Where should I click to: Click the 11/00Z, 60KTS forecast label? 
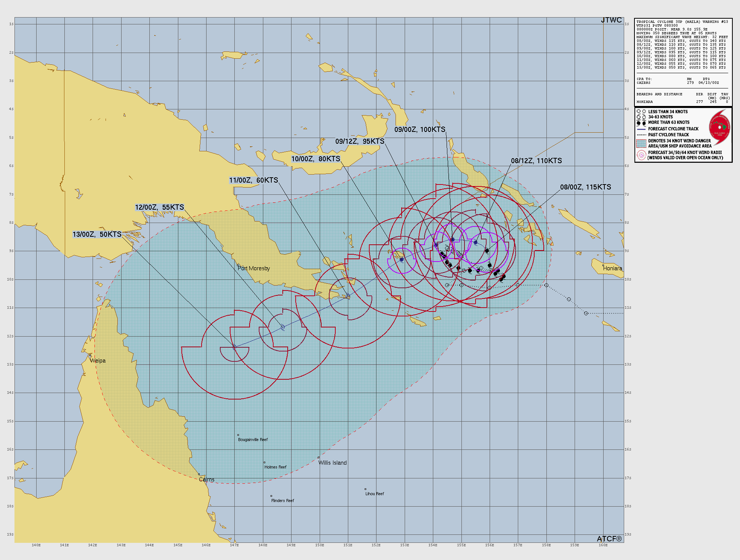(253, 180)
